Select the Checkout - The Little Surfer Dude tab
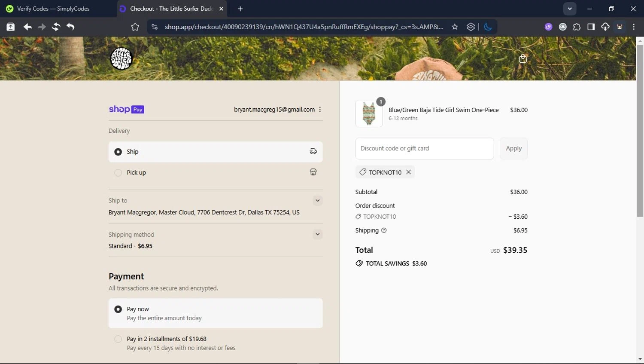The height and width of the screenshot is (364, 644). click(171, 9)
